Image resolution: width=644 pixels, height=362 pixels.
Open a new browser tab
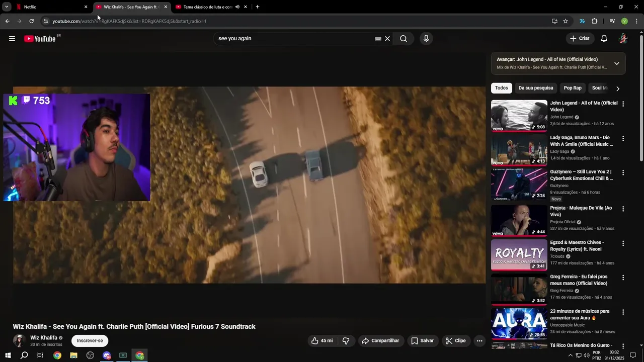point(258,7)
